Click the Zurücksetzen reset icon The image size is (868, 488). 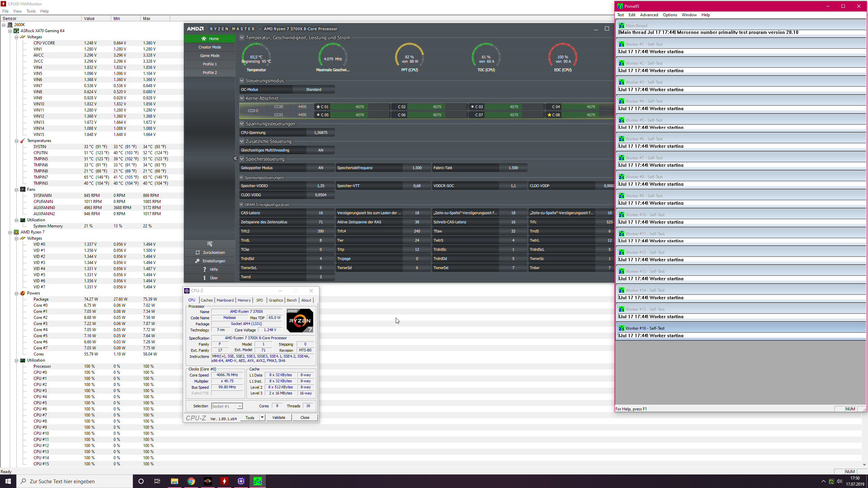[198, 252]
